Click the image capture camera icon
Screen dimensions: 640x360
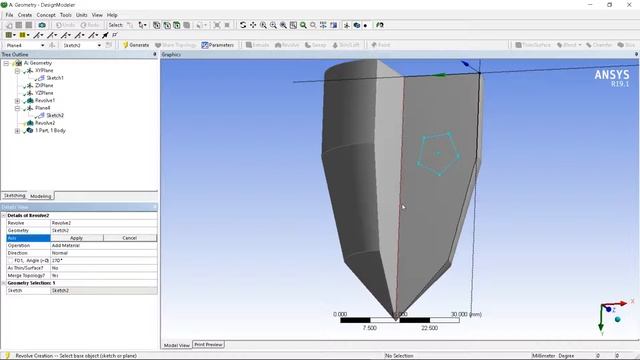coord(42,25)
